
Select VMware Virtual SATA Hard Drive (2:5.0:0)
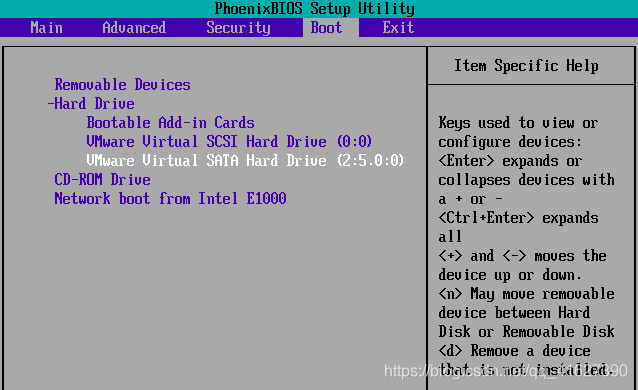(245, 160)
